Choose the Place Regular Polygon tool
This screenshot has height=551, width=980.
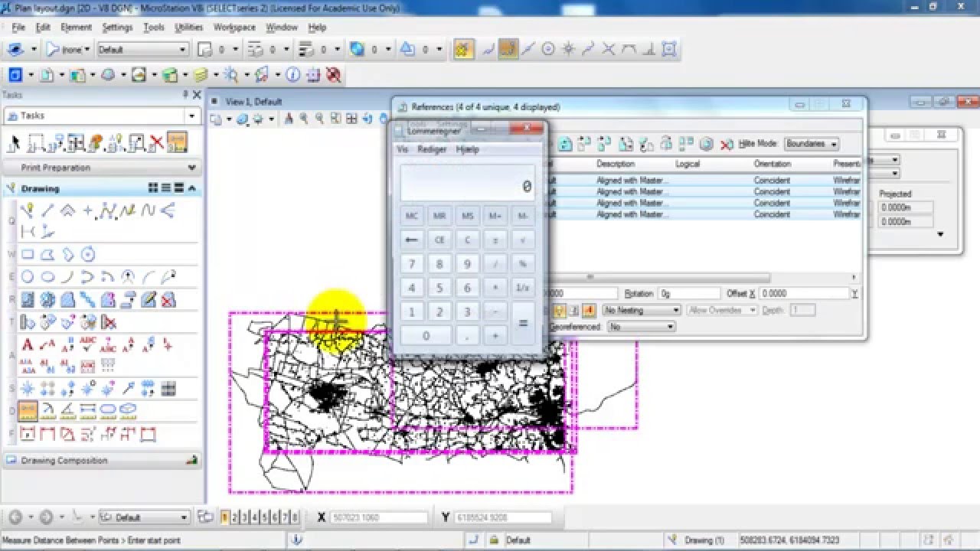pos(88,255)
